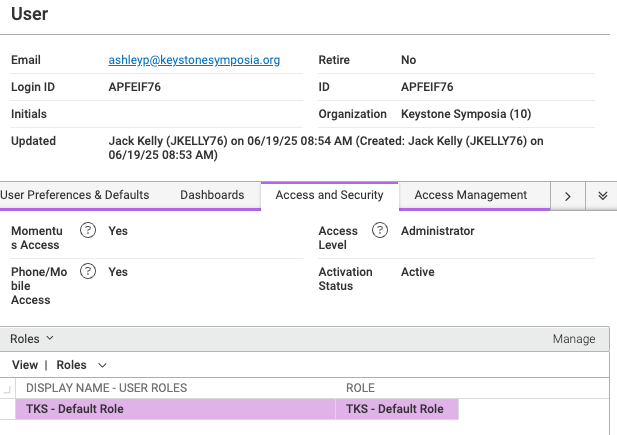This screenshot has height=435, width=617.
Task: Open the ashleyp@keystonesymposia.org email link
Action: [x=194, y=60]
